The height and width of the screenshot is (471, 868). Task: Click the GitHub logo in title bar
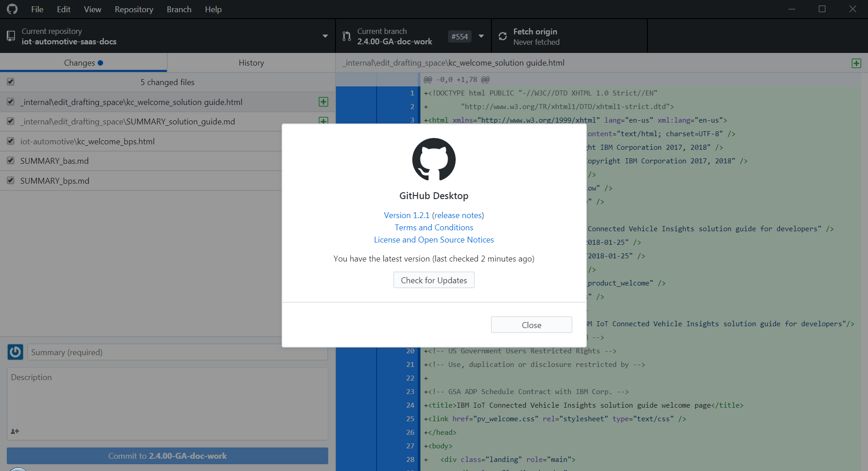click(x=12, y=9)
